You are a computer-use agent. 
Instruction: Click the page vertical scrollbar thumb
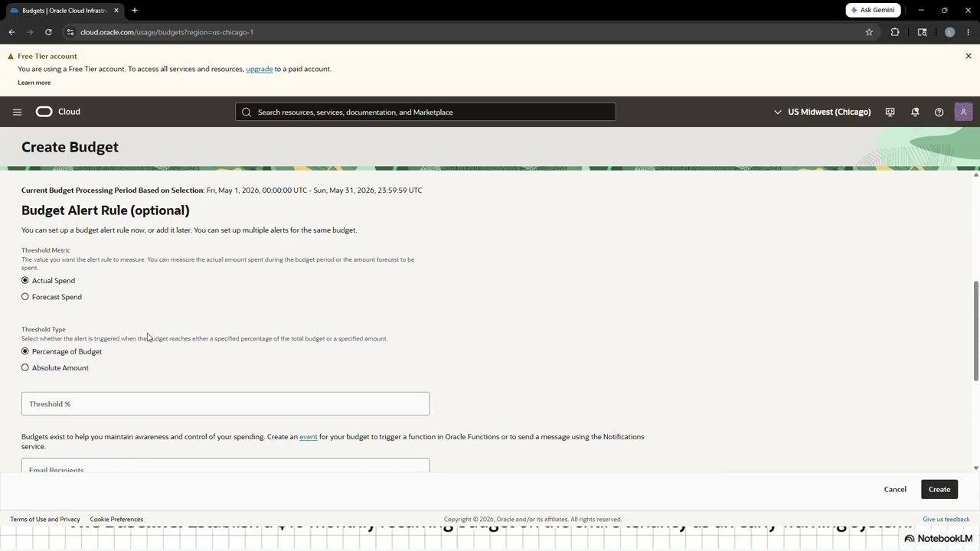(975, 331)
